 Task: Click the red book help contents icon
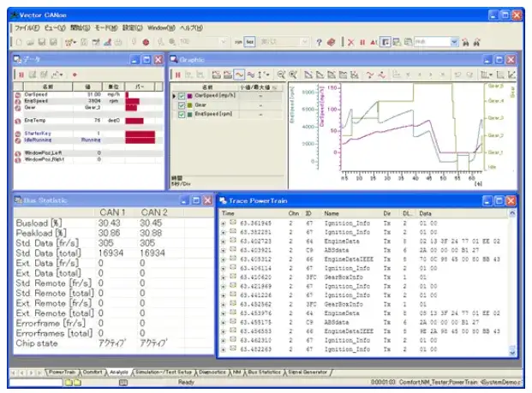(331, 43)
